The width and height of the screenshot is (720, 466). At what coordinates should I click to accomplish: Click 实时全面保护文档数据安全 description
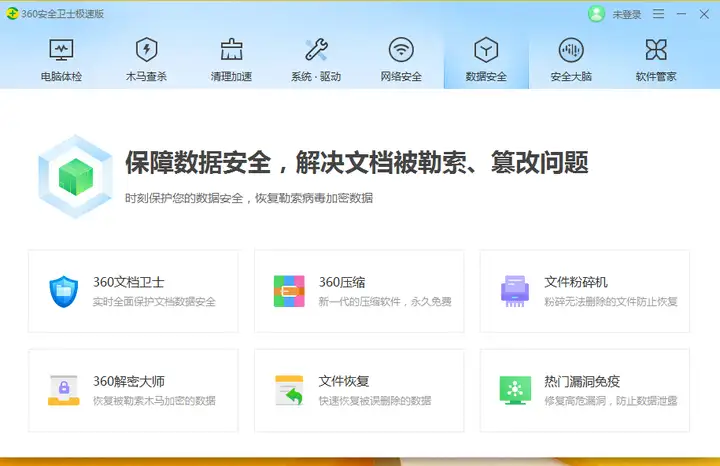[x=154, y=302]
